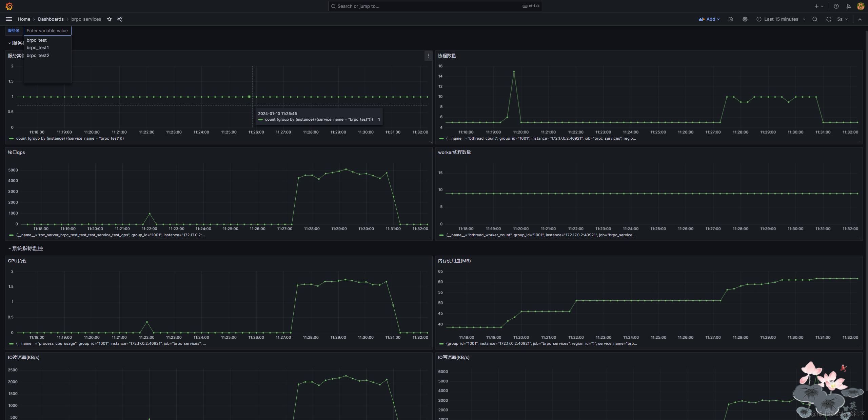
Task: Star the brpc_services dashboard
Action: coord(109,19)
